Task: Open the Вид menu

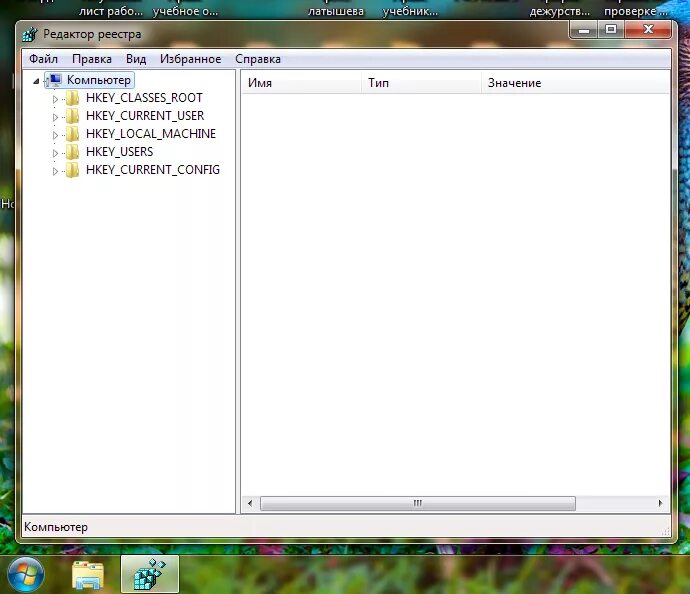Action: click(x=136, y=59)
